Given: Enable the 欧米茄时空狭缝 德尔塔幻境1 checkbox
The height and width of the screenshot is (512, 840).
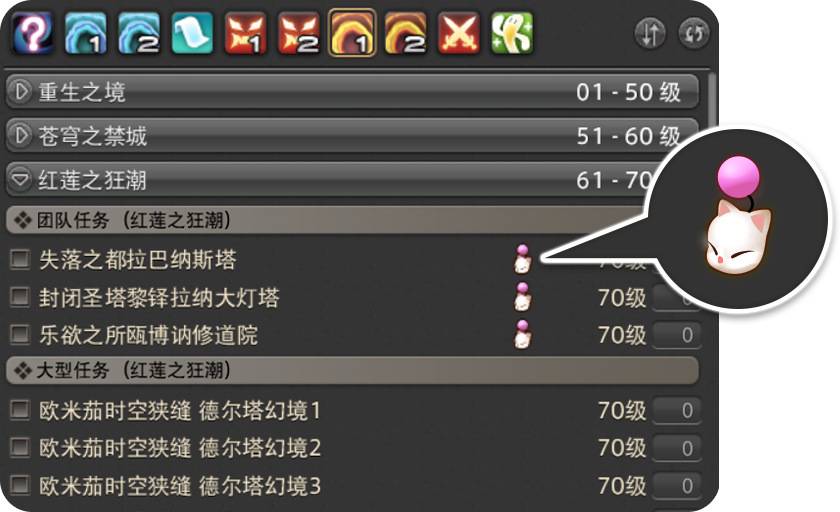Looking at the screenshot, I should pyautogui.click(x=20, y=411).
